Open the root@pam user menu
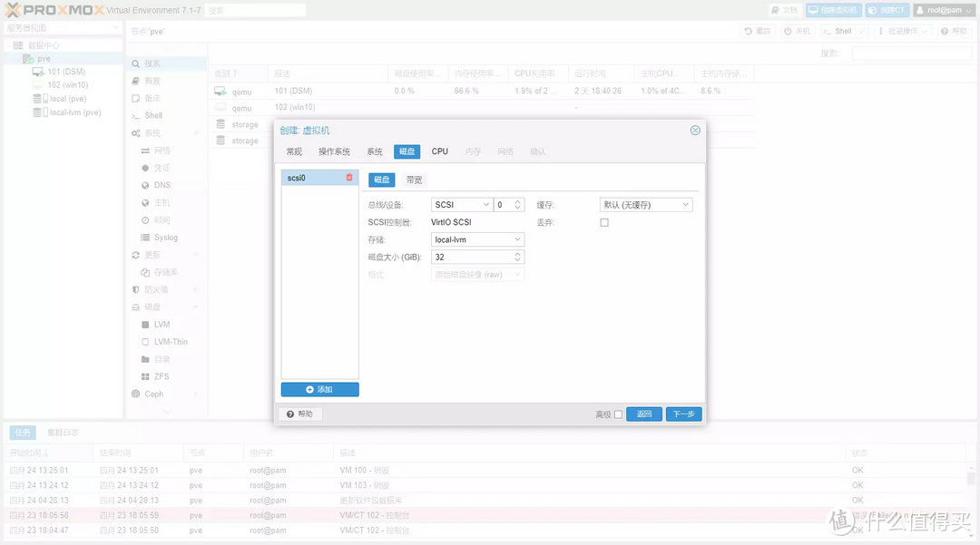This screenshot has height=545, width=980. click(945, 10)
